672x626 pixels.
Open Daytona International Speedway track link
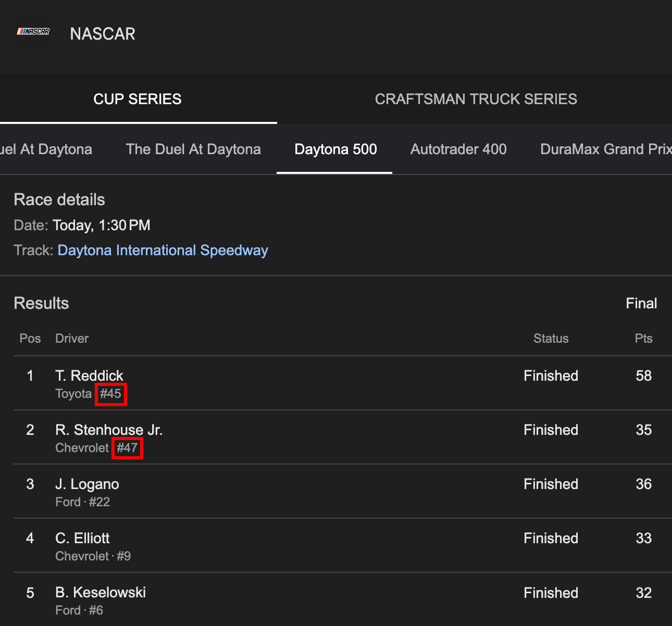163,251
